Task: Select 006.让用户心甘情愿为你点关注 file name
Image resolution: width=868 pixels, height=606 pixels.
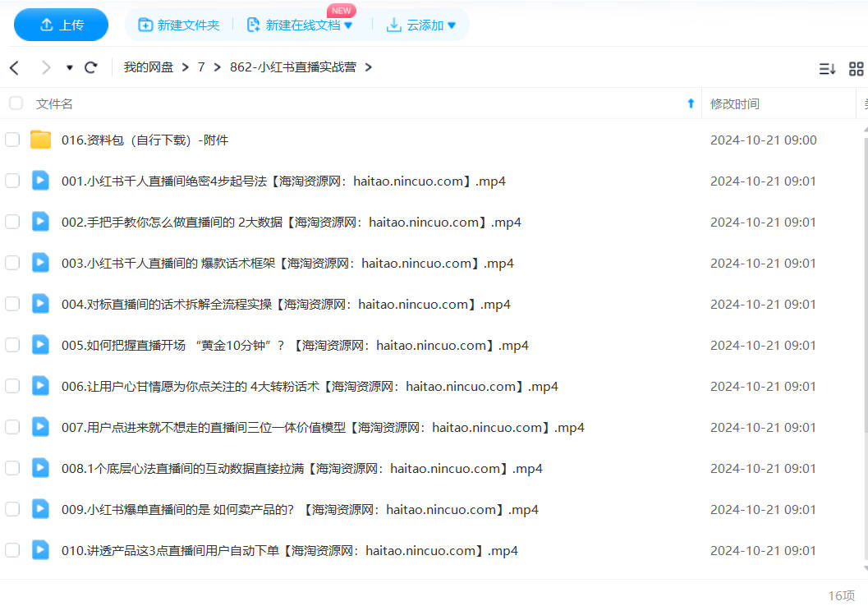Action: pyautogui.click(x=310, y=386)
